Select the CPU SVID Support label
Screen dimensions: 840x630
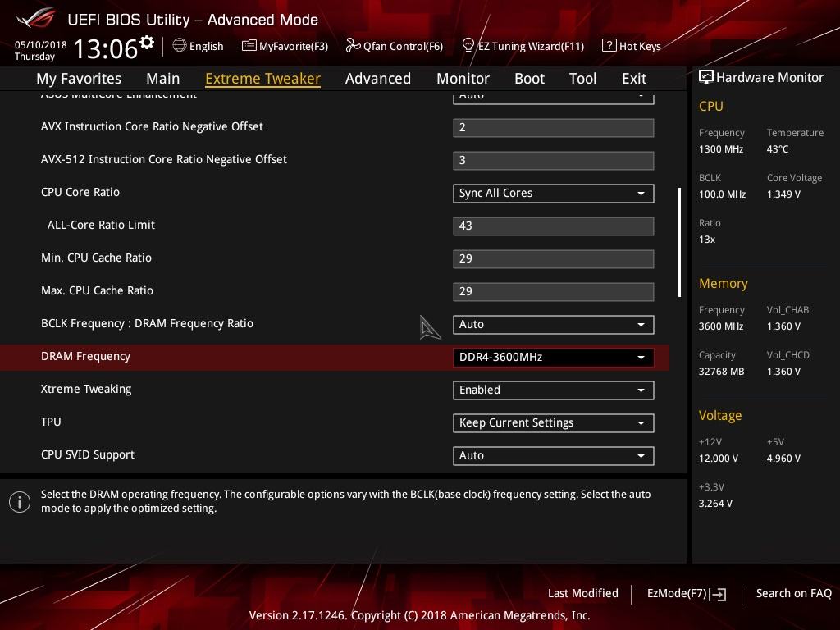[x=88, y=454]
